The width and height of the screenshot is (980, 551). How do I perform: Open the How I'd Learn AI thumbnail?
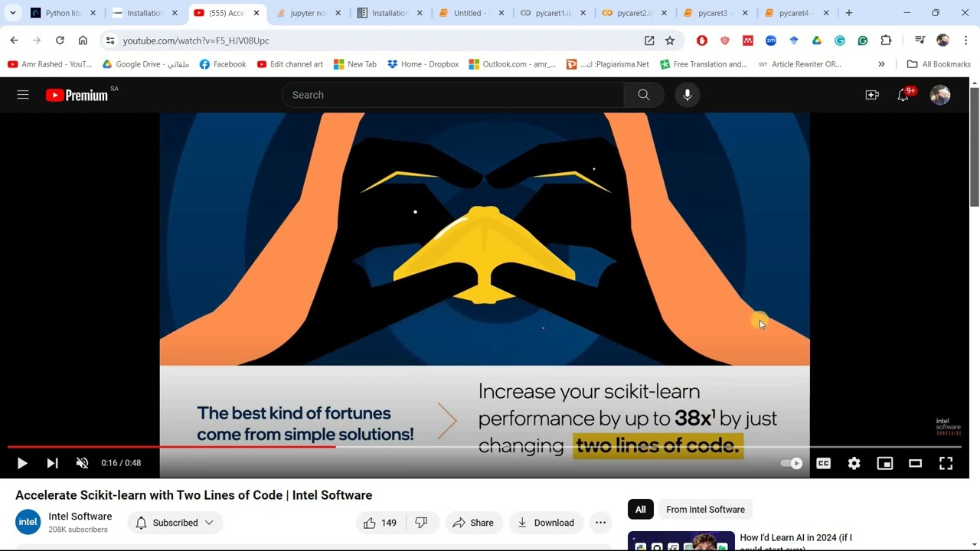pyautogui.click(x=681, y=541)
